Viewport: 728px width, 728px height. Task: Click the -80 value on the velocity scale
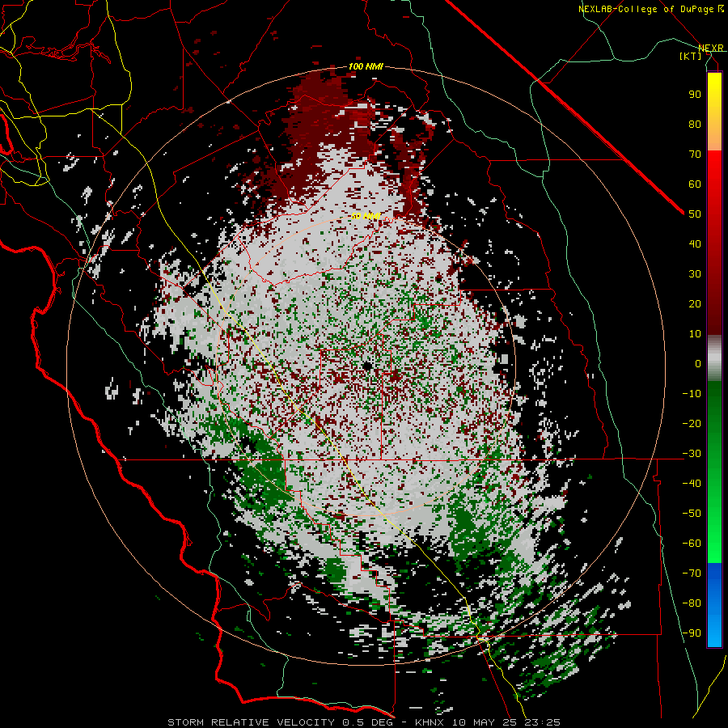[692, 603]
